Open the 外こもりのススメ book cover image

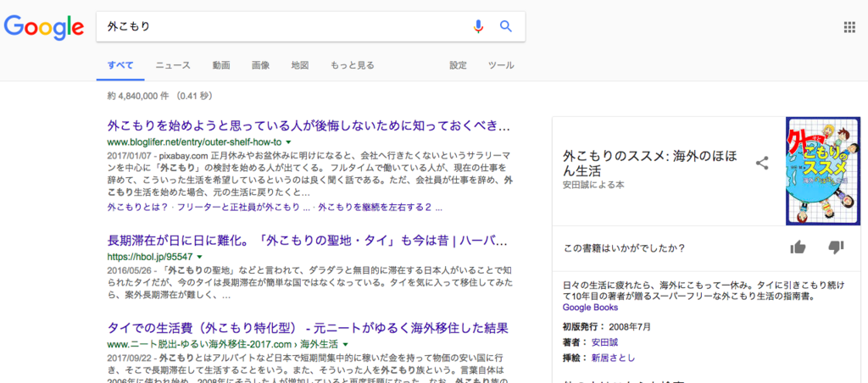click(x=822, y=171)
